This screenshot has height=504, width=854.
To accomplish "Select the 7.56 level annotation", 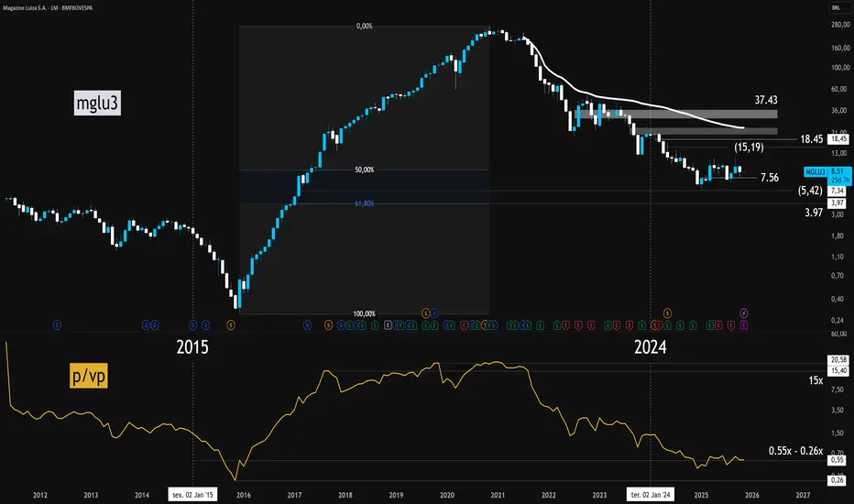I will 770,178.
